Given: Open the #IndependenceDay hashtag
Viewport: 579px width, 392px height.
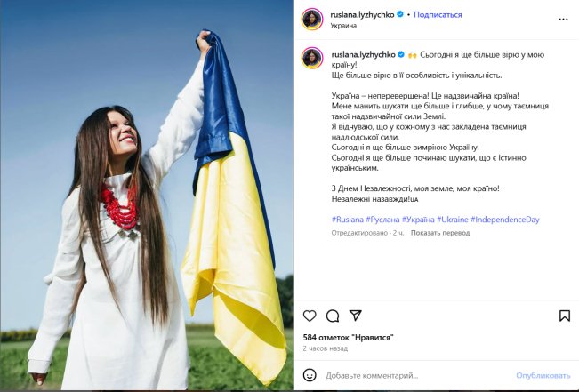Looking at the screenshot, I should [x=505, y=220].
